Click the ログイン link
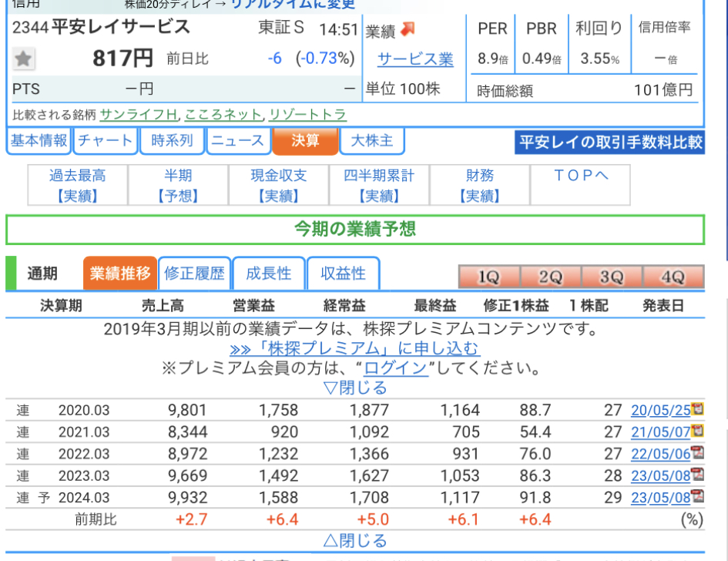Viewport: 728px width, 561px height. coord(395,368)
